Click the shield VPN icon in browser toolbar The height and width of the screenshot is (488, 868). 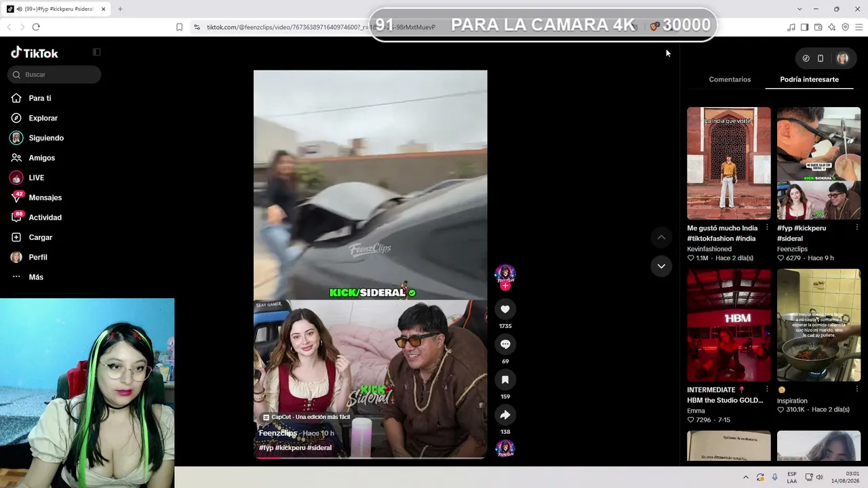point(846,27)
